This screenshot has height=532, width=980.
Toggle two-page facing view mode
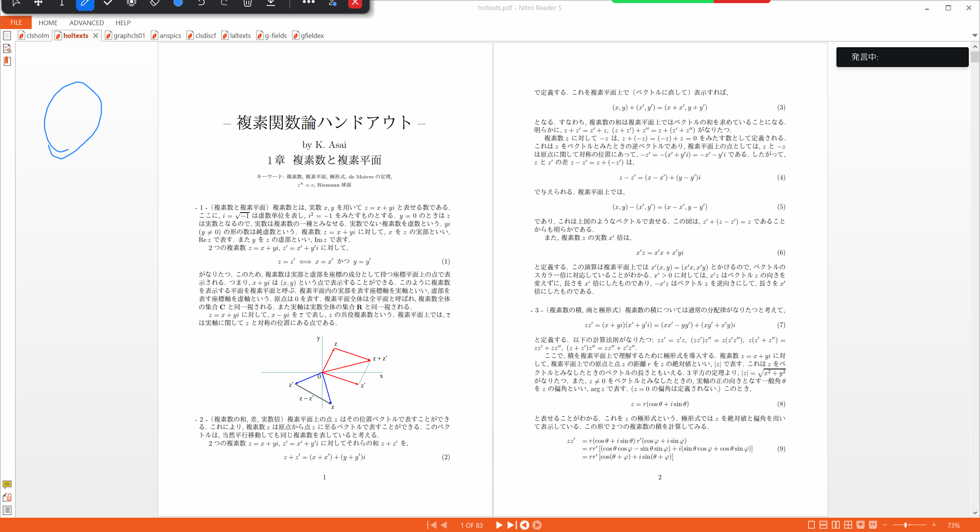[836, 525]
